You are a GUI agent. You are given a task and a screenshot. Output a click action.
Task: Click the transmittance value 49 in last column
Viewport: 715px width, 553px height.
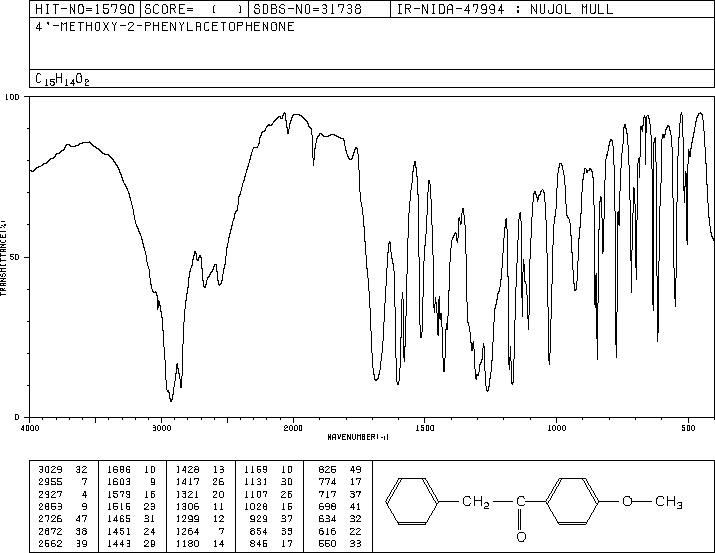[x=355, y=470]
